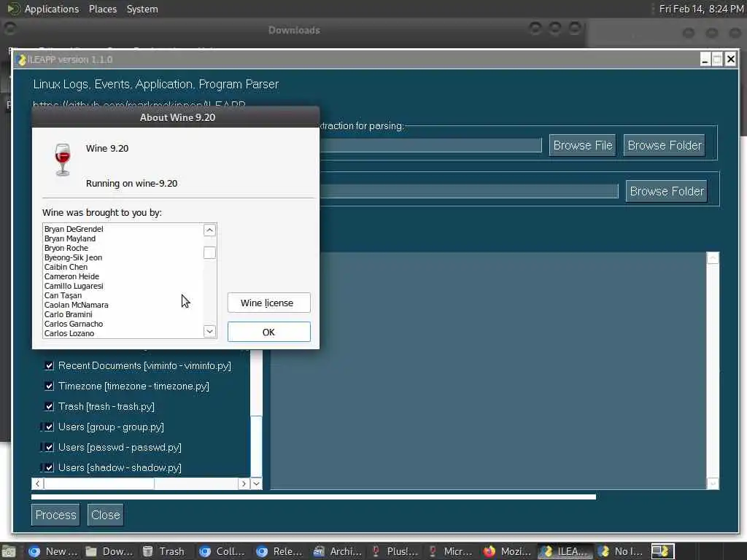Screen dimensions: 747x560
Task: Click the 'About Wine 9.20' dialog title bar
Action: [x=176, y=117]
